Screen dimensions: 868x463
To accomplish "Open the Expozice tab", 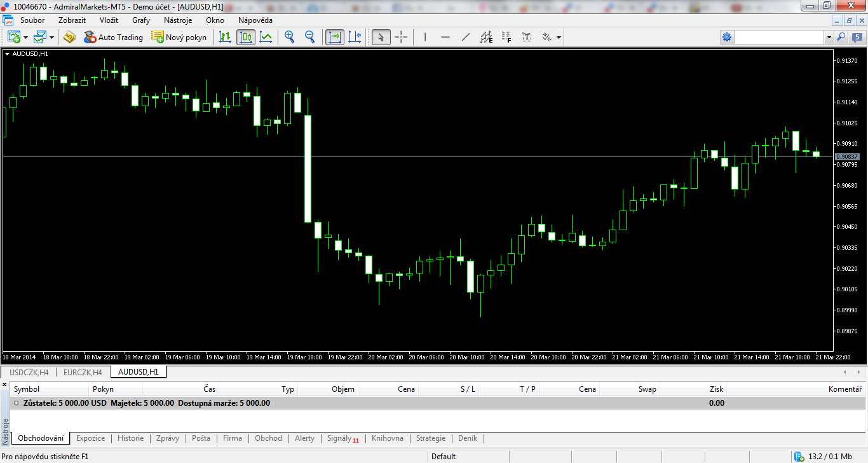I will pos(90,438).
